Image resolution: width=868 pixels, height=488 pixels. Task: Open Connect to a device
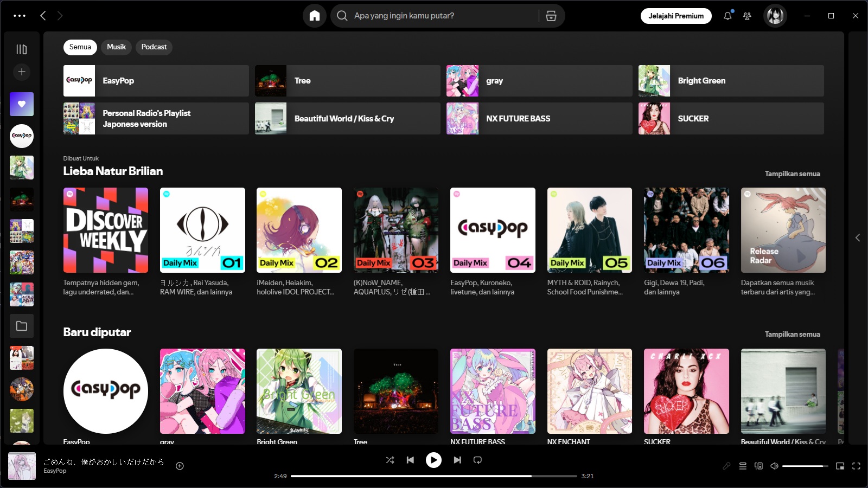758,466
